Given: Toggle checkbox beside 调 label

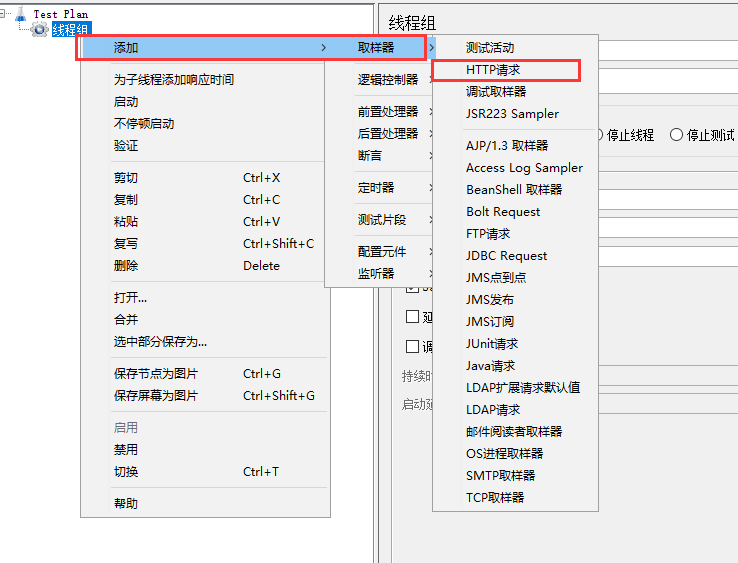Looking at the screenshot, I should [412, 346].
